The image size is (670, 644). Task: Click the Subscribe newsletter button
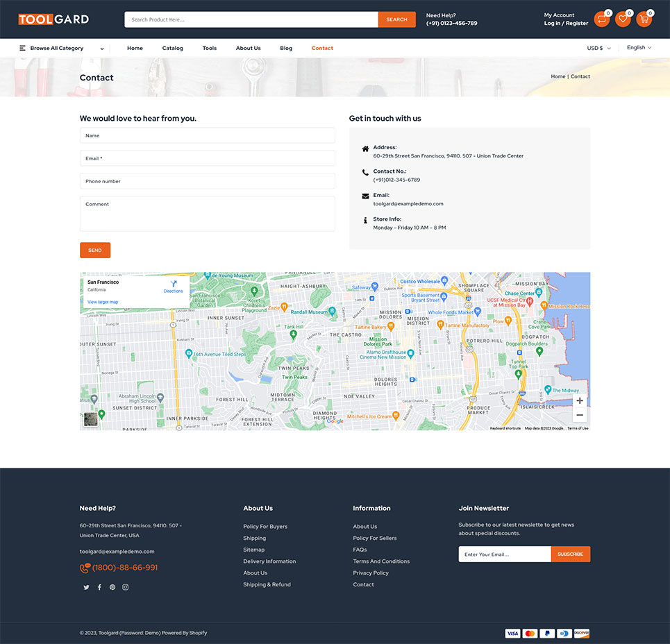[x=570, y=554]
